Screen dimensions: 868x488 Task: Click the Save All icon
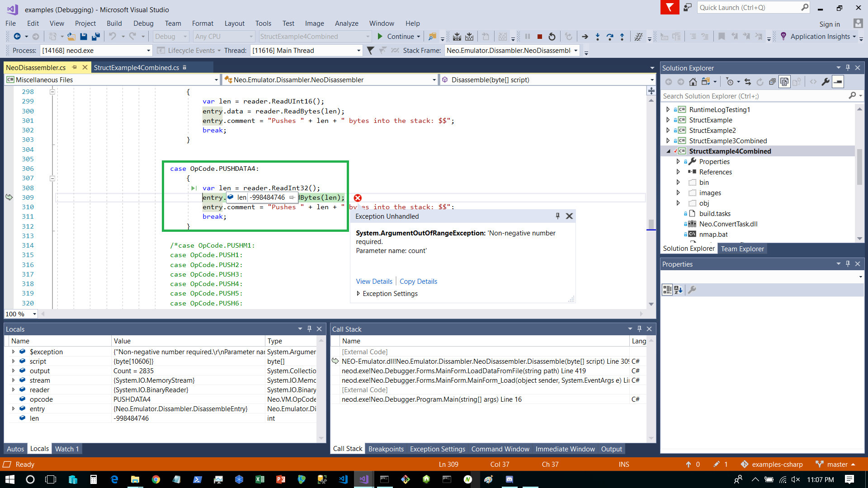95,37
